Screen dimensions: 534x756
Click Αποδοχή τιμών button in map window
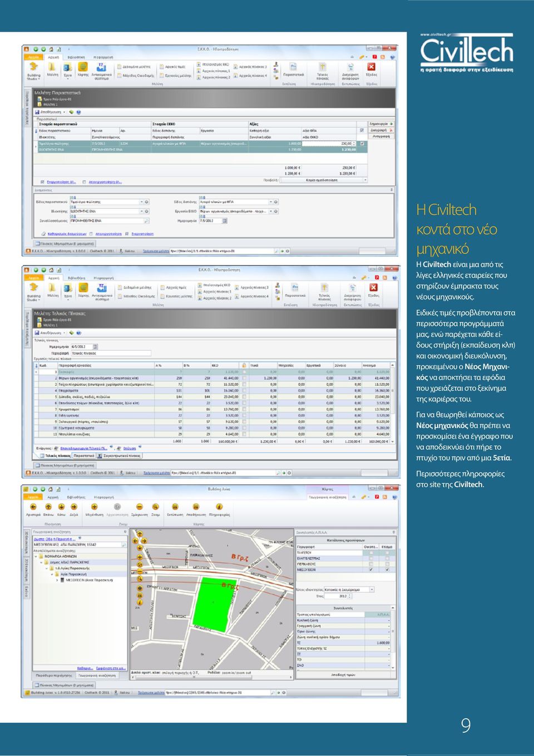(343, 675)
